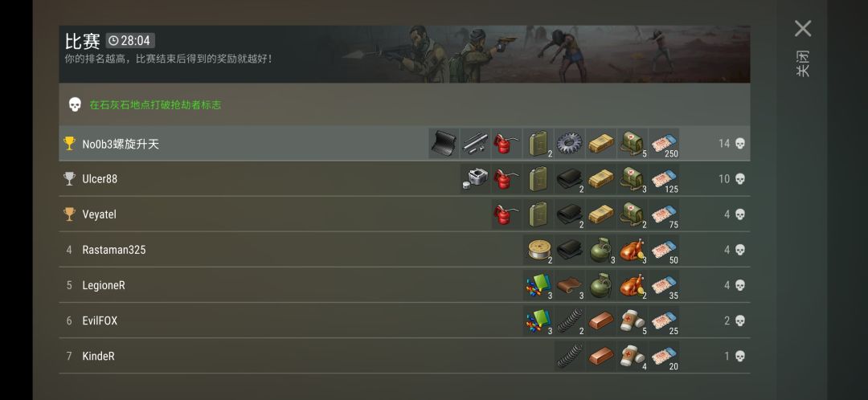
Task: Open the limestone raider task description
Action: pos(156,104)
